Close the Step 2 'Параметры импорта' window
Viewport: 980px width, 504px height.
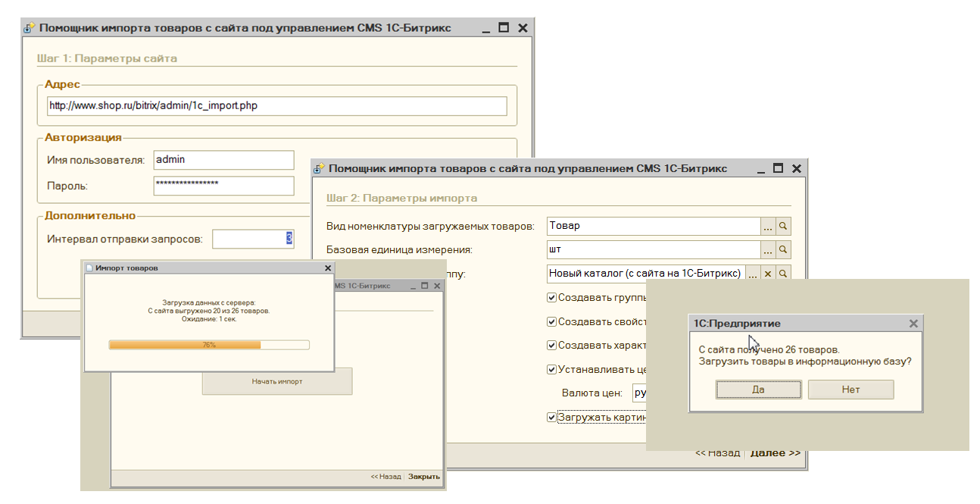click(x=797, y=168)
